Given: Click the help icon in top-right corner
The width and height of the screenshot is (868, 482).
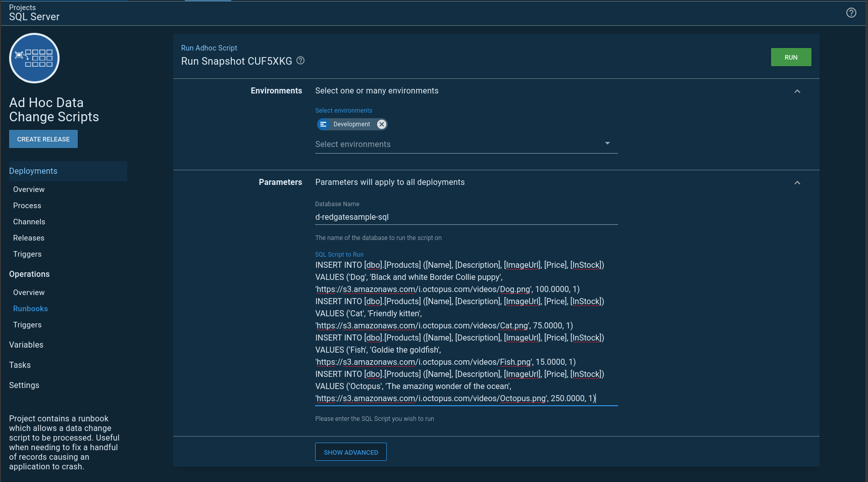Looking at the screenshot, I should [851, 13].
